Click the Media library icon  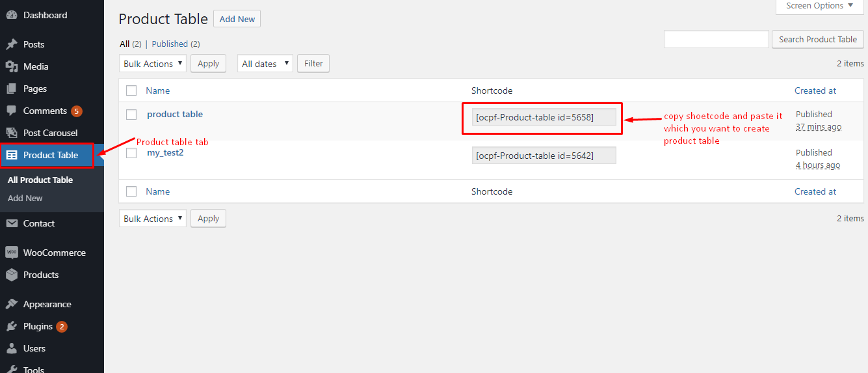[x=12, y=66]
